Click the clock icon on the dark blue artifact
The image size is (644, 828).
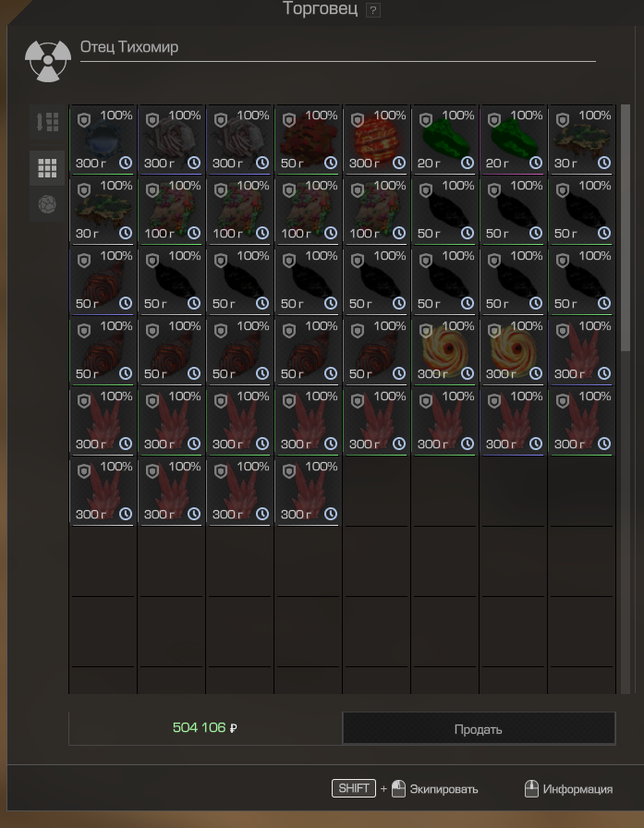tap(126, 163)
